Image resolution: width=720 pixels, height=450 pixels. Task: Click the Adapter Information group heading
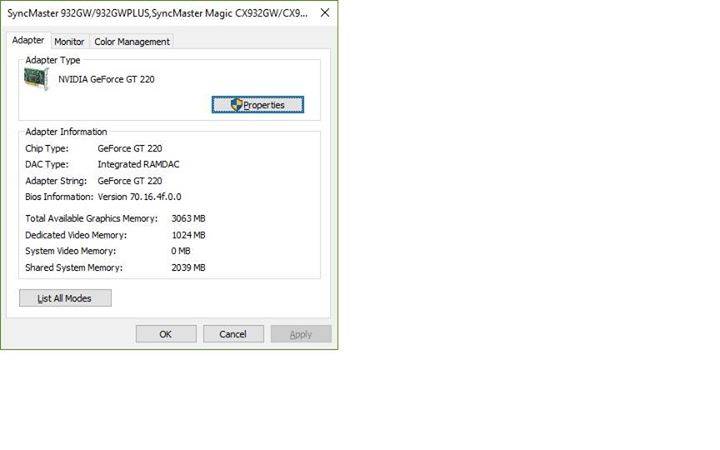pos(66,132)
